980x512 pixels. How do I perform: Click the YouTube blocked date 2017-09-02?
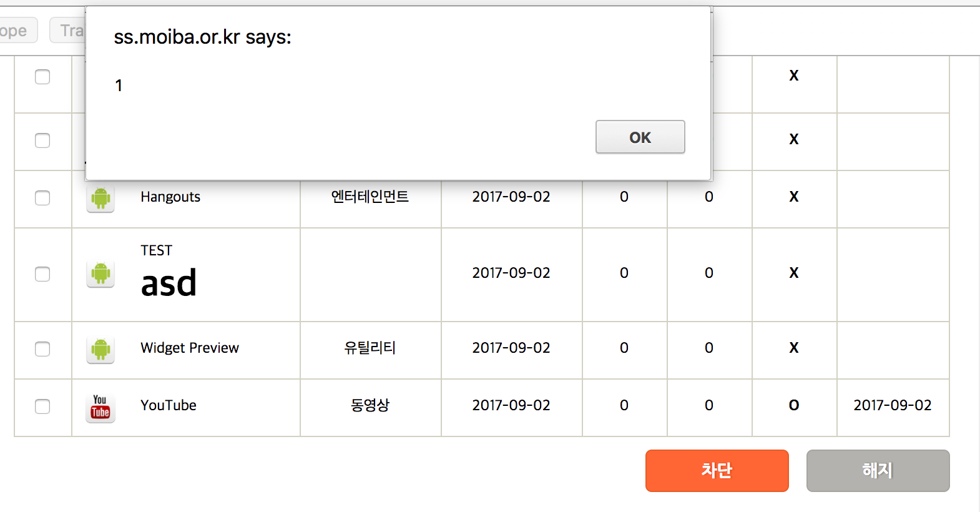click(x=892, y=406)
